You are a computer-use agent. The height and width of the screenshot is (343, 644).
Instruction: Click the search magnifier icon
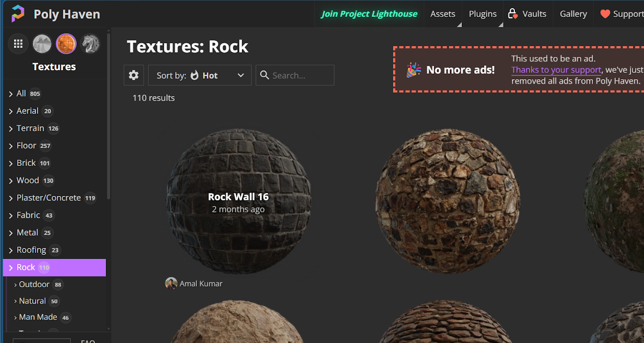tap(264, 75)
